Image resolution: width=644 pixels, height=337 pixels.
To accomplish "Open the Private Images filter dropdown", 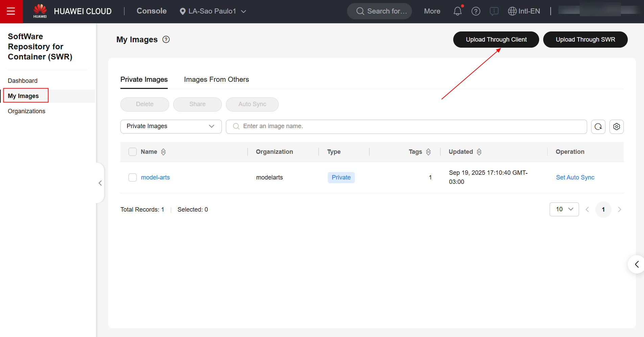I will [171, 126].
